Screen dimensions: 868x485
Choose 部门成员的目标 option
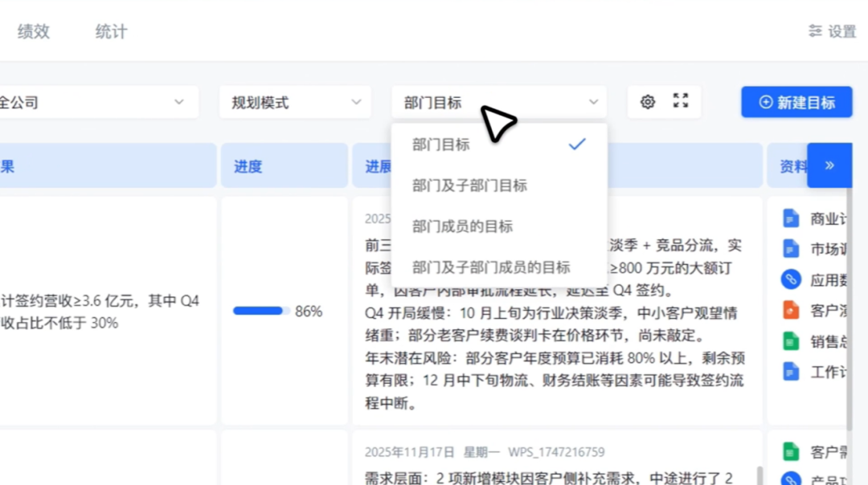click(x=499, y=226)
